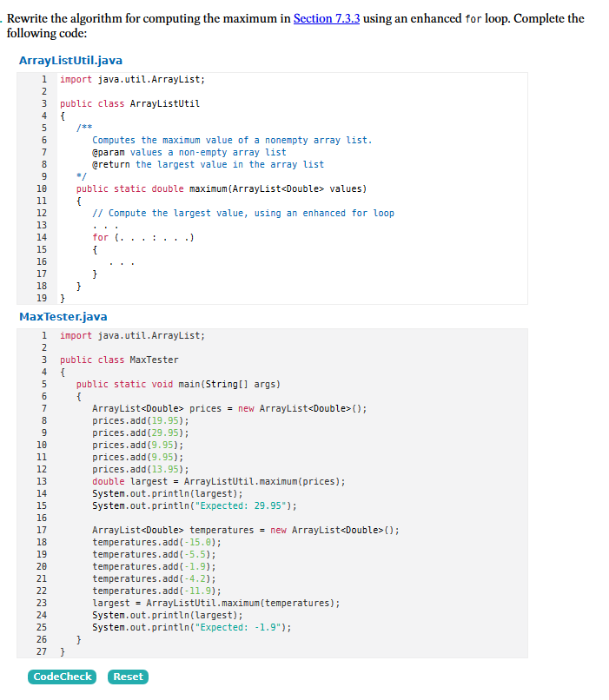Click the 'prices.add(29.95);' line
The width and height of the screenshot is (609, 700).
pos(141,433)
